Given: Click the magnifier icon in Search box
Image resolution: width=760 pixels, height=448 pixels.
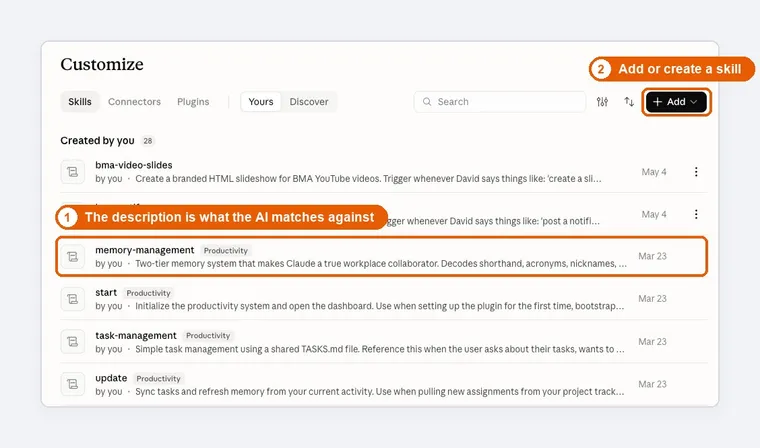Looking at the screenshot, I should [427, 102].
